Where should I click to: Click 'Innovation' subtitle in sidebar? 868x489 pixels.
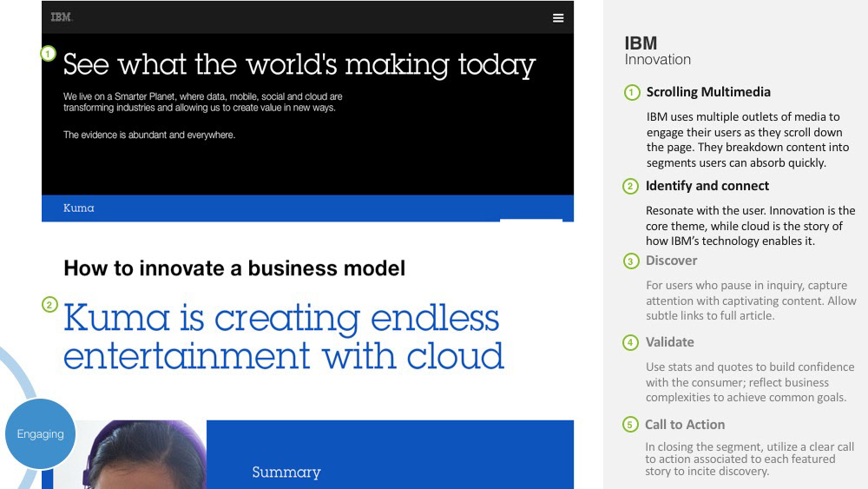click(658, 59)
